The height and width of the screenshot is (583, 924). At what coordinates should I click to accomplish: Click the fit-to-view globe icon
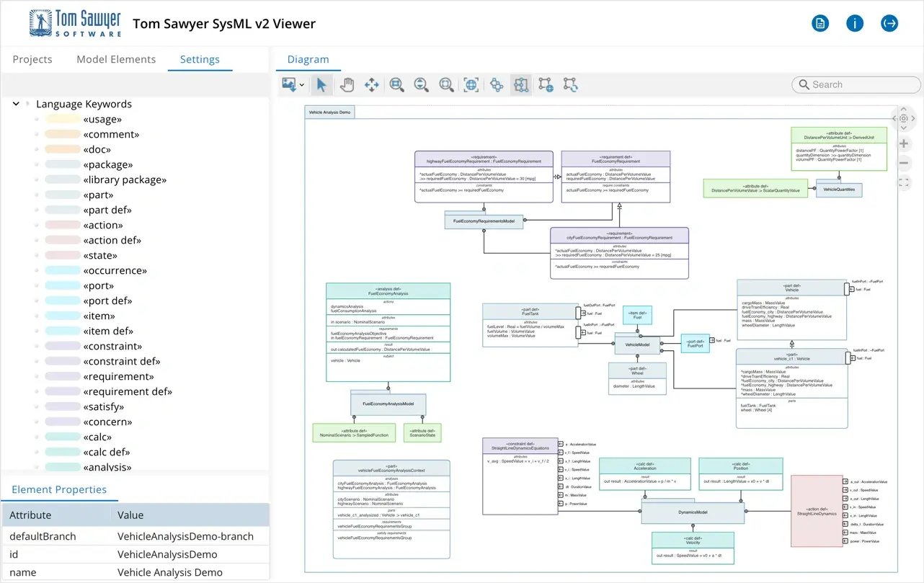471,84
